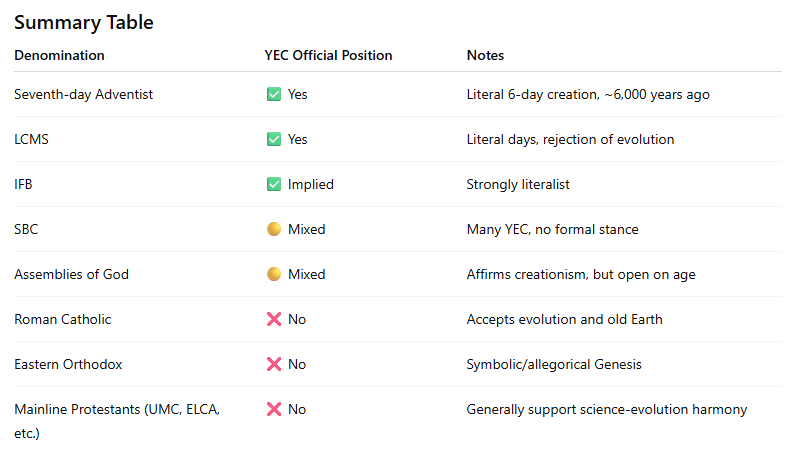
Task: Click the green checkmark icon beside Seventh-day Adventist
Action: click(274, 94)
